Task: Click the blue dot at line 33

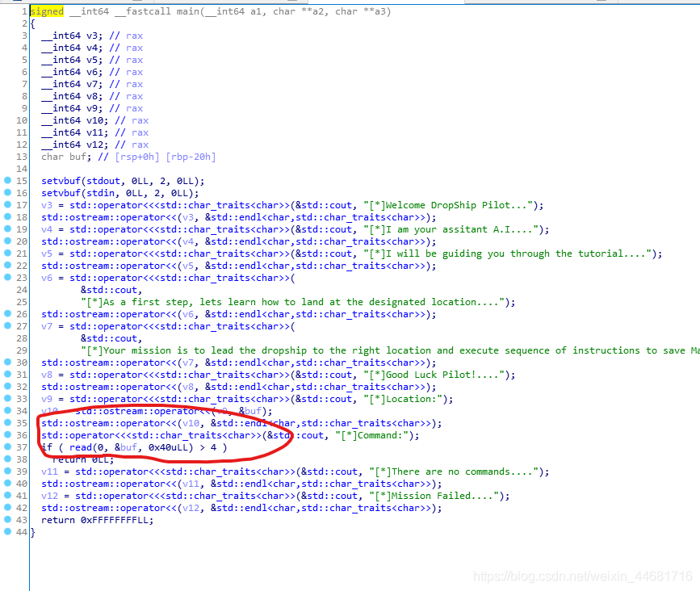Action: click(7, 398)
